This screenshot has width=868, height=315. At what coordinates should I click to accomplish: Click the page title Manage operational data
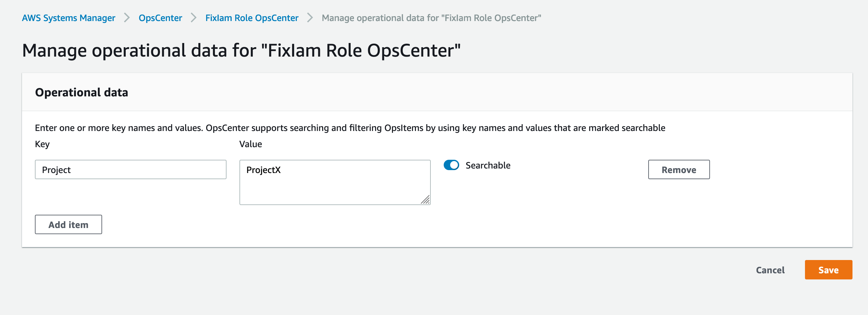pyautogui.click(x=241, y=50)
